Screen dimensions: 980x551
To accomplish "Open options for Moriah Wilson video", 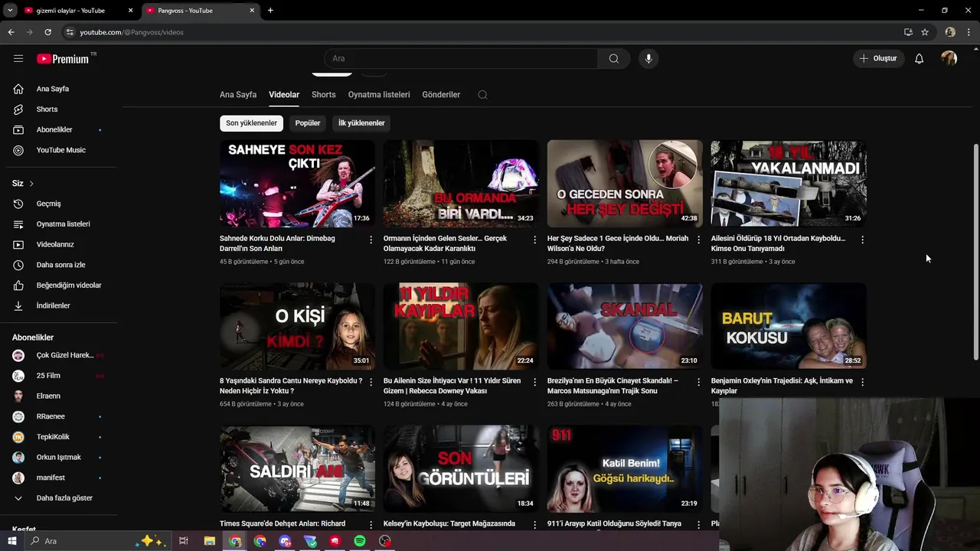I will (699, 240).
